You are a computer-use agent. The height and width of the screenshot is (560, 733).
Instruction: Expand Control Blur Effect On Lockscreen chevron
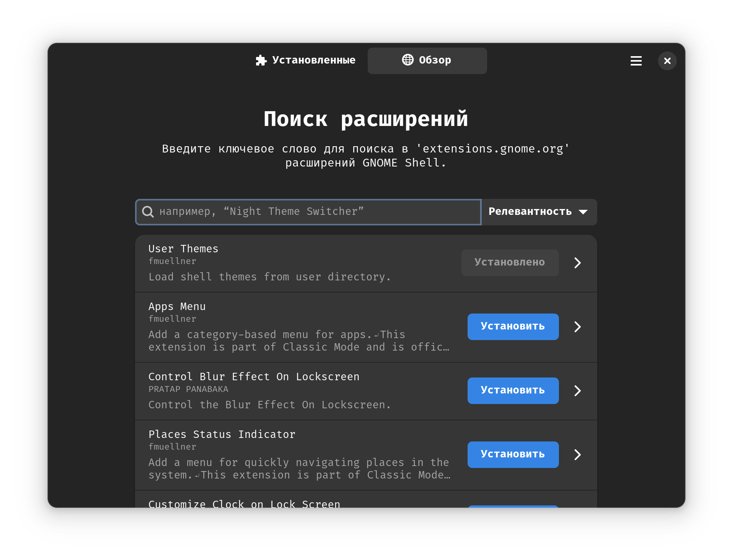[x=578, y=390]
